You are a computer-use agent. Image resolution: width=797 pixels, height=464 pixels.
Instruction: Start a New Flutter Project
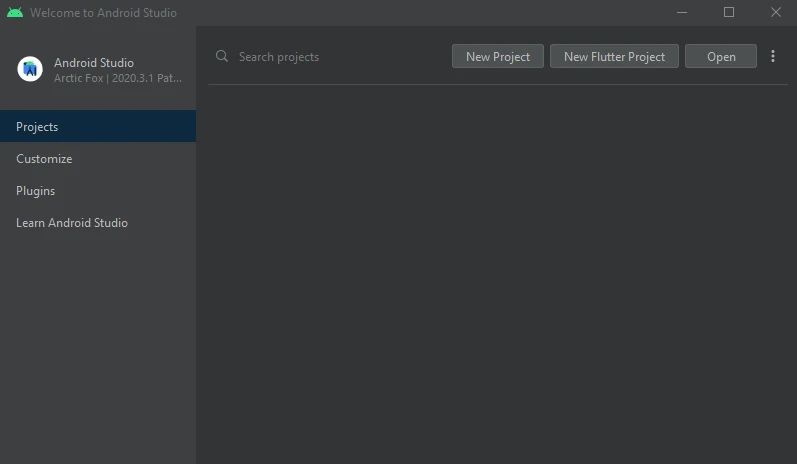[614, 56]
